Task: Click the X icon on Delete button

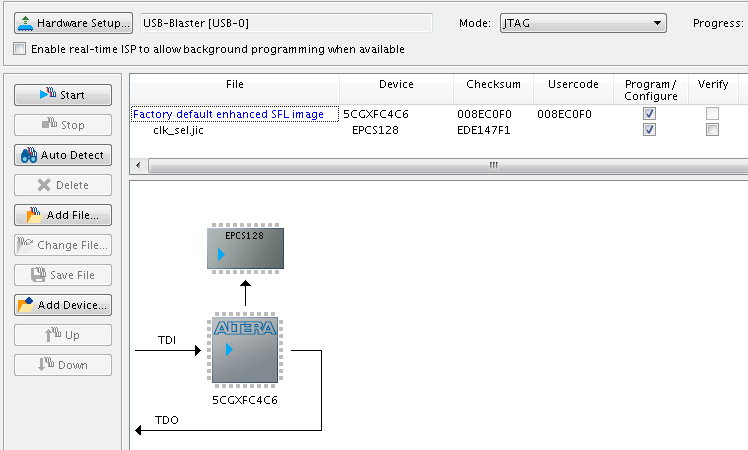Action: click(44, 185)
